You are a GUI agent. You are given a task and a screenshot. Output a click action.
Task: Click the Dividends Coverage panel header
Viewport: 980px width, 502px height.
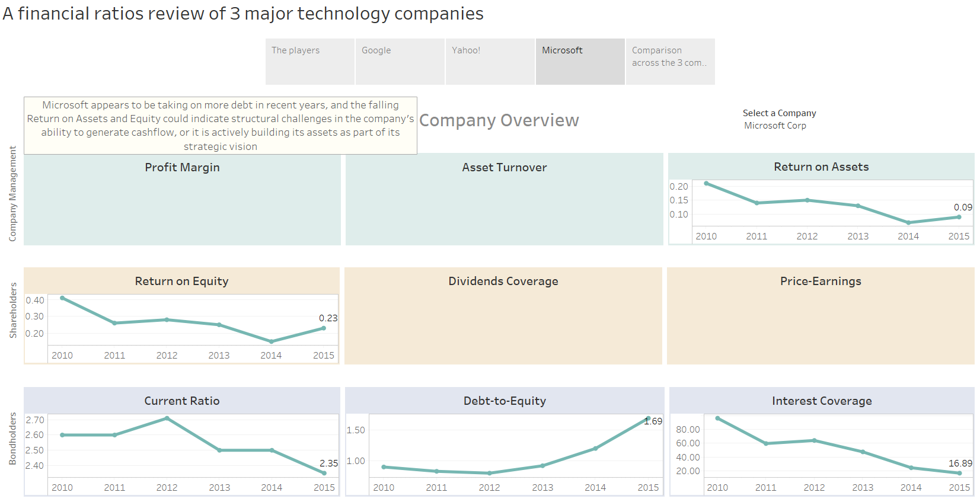[x=503, y=281]
